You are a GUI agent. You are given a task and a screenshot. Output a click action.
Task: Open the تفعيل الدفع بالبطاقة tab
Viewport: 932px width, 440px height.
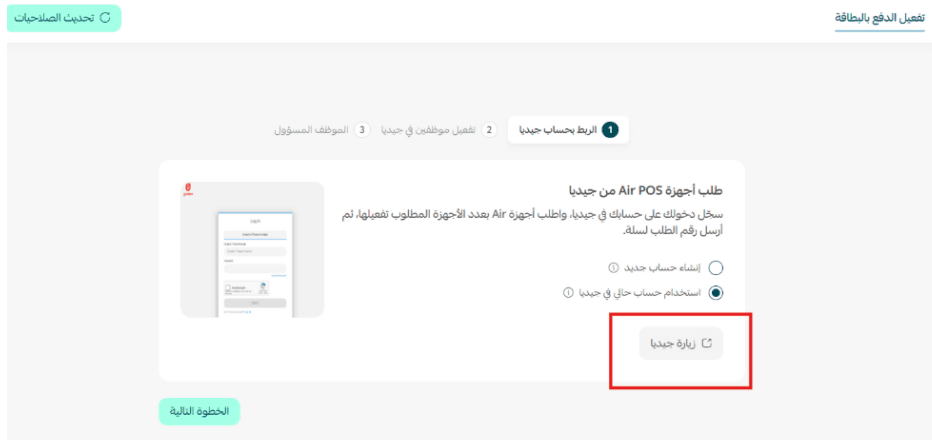click(880, 18)
